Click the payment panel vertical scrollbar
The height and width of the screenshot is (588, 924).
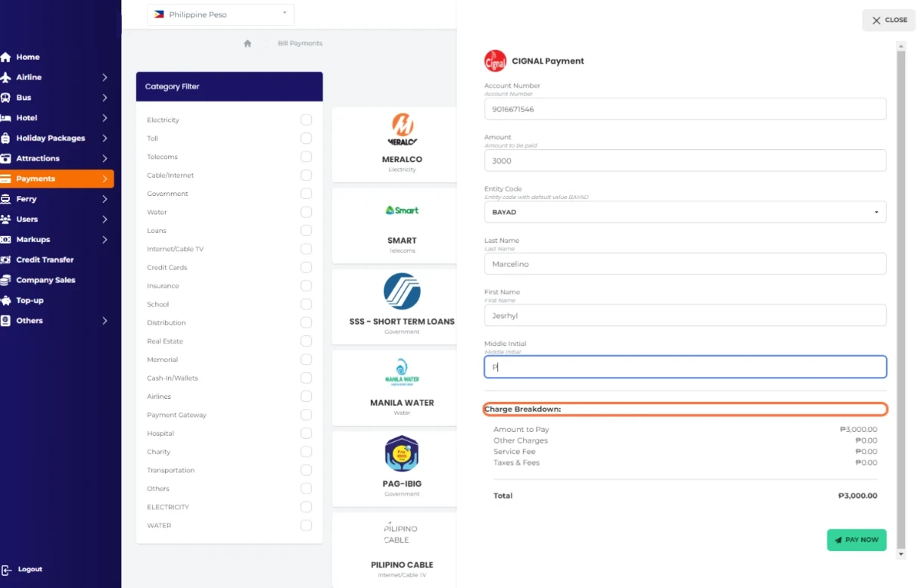pos(901,303)
